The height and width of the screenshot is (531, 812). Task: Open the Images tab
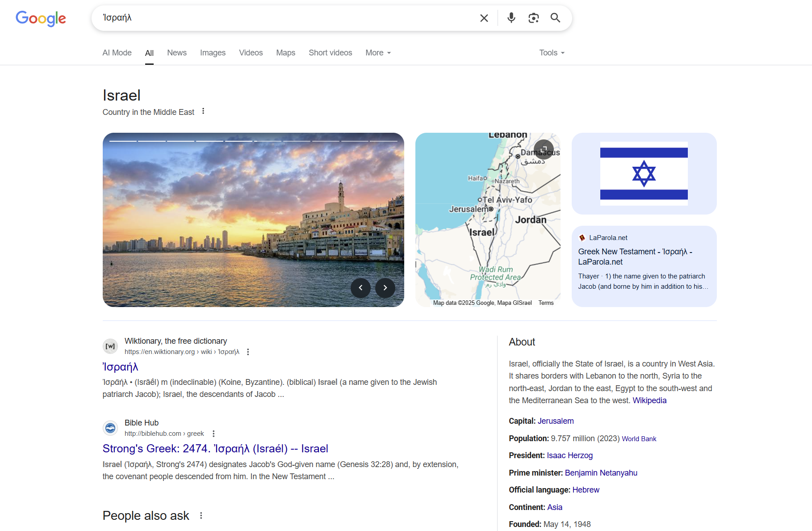point(213,53)
